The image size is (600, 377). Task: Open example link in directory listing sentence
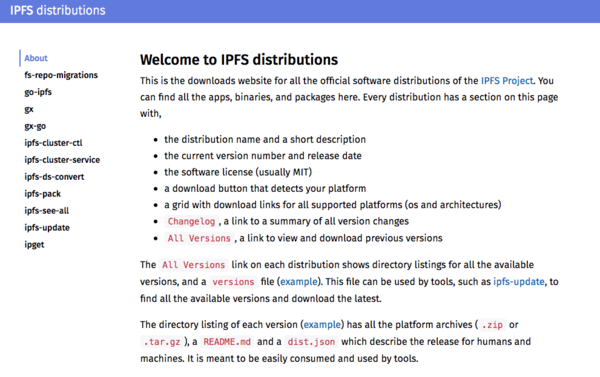(x=322, y=325)
